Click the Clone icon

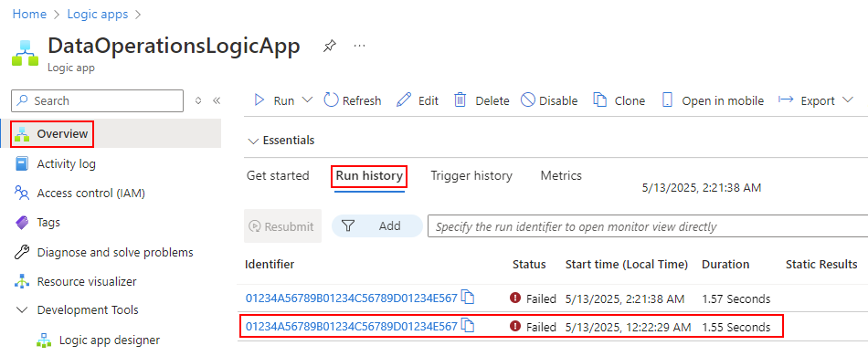pyautogui.click(x=600, y=100)
